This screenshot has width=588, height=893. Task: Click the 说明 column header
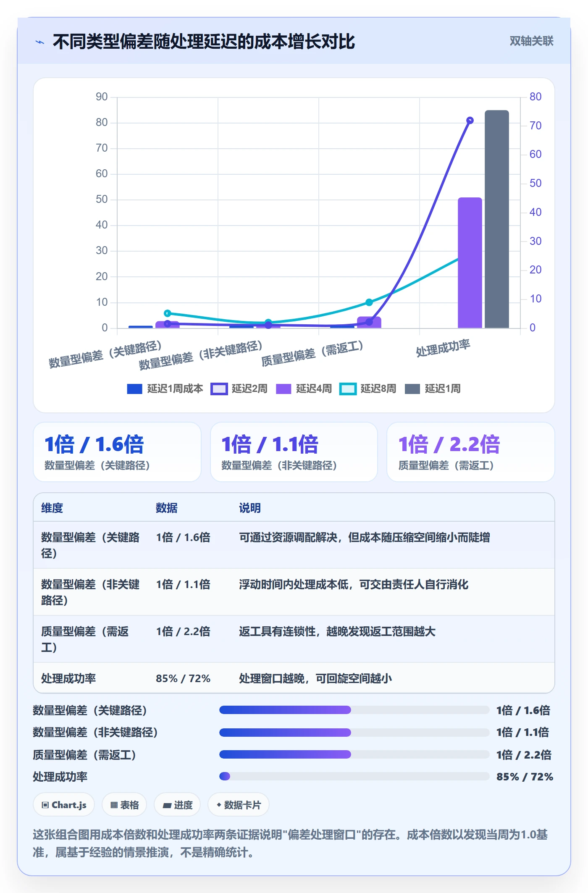click(250, 508)
